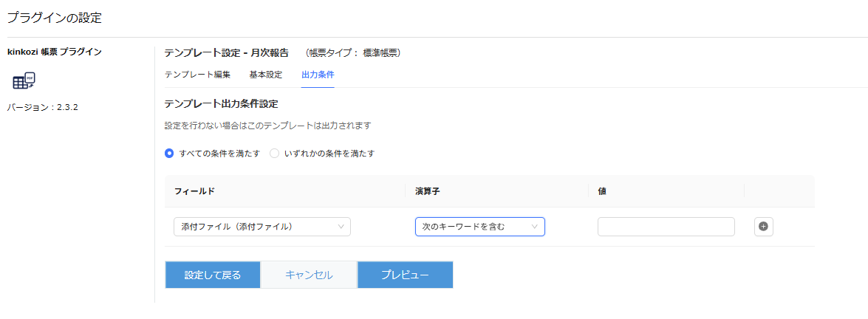The width and height of the screenshot is (868, 319).
Task: Select すべての条件を満たす radio button
Action: pos(169,154)
